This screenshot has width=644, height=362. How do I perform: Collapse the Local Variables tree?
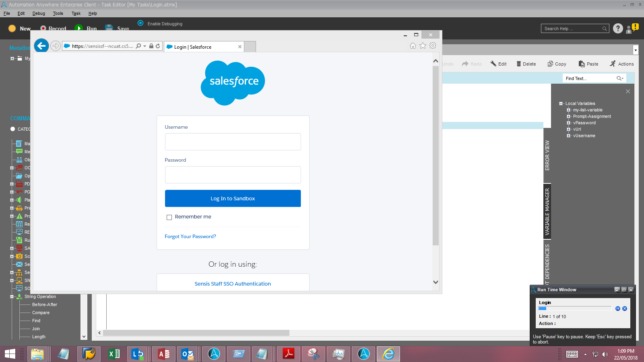coord(561,103)
